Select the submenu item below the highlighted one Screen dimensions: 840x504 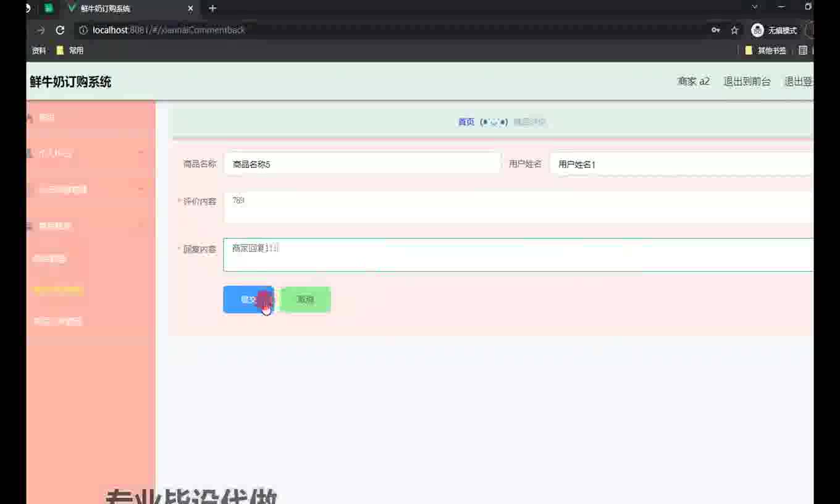pyautogui.click(x=57, y=321)
